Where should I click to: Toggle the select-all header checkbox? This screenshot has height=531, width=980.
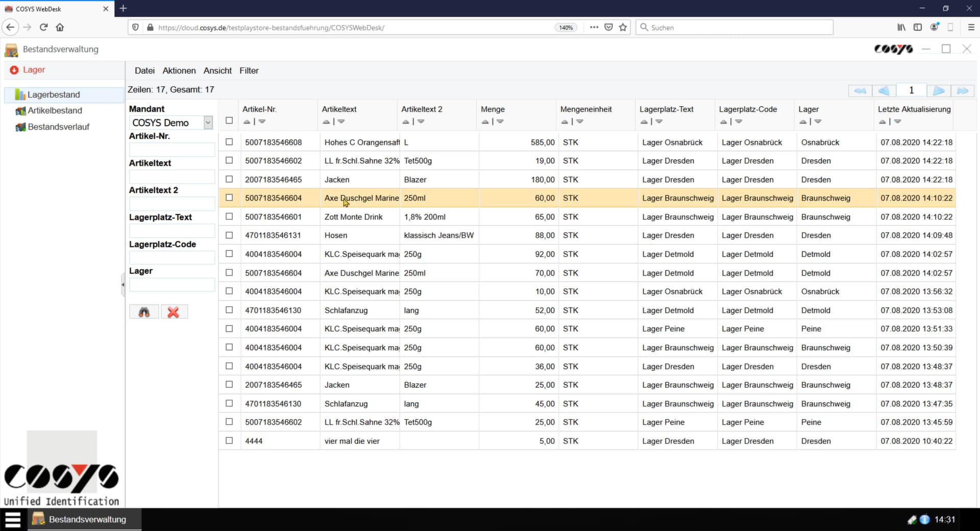coord(229,120)
